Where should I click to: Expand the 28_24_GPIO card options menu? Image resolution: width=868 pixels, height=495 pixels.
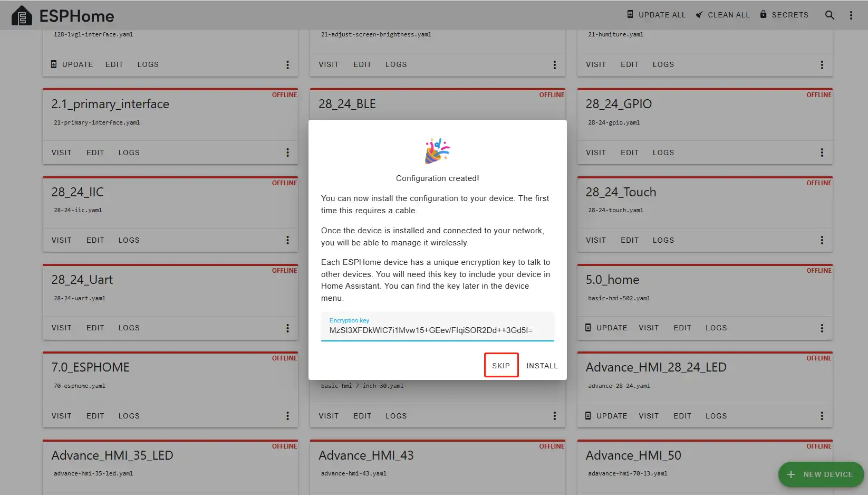coord(822,153)
